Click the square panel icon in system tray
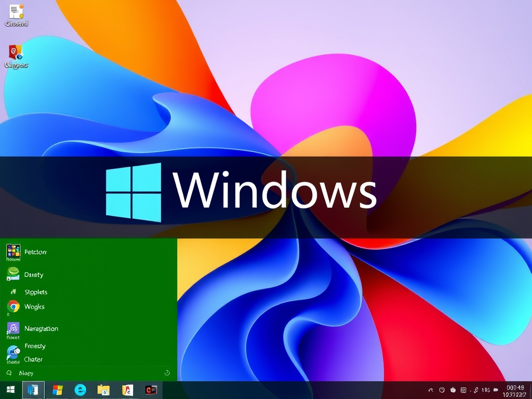This screenshot has height=399, width=532. pyautogui.click(x=463, y=390)
